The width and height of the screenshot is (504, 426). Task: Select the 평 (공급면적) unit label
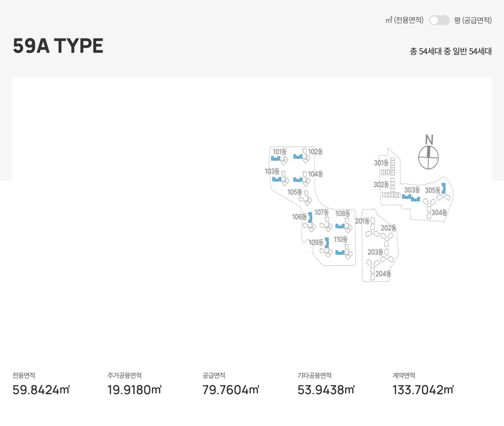(x=473, y=20)
